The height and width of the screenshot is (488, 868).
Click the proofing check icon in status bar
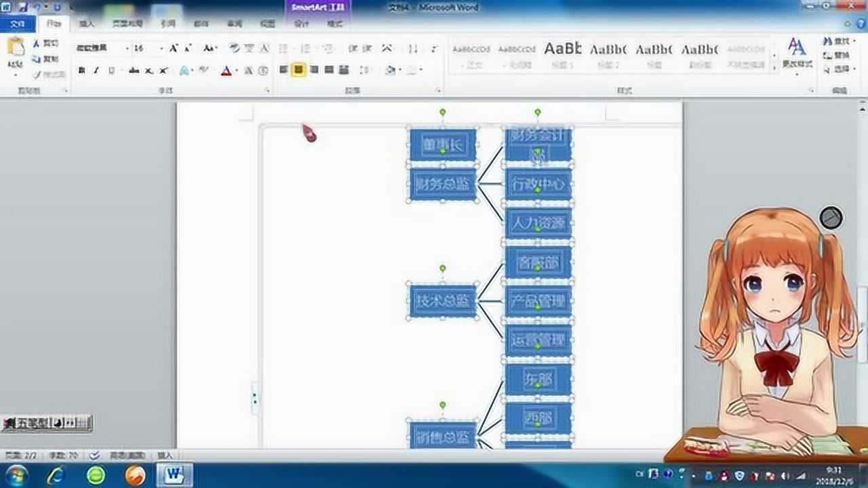pyautogui.click(x=94, y=455)
